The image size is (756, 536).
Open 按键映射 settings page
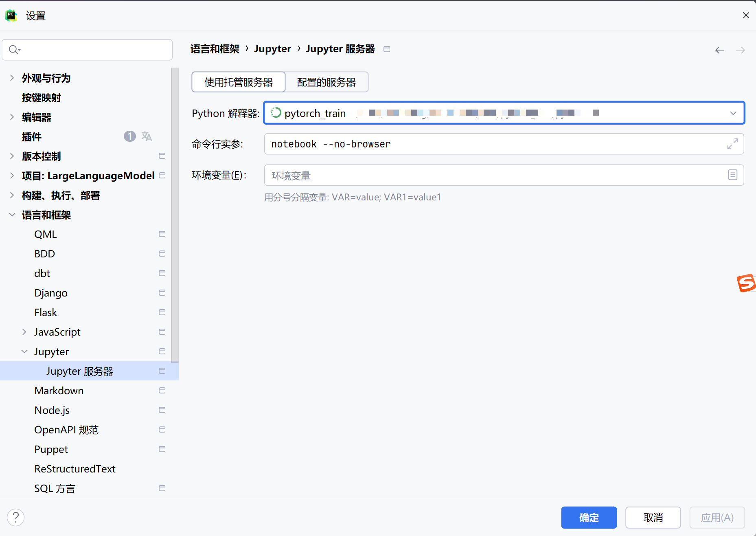(x=42, y=97)
